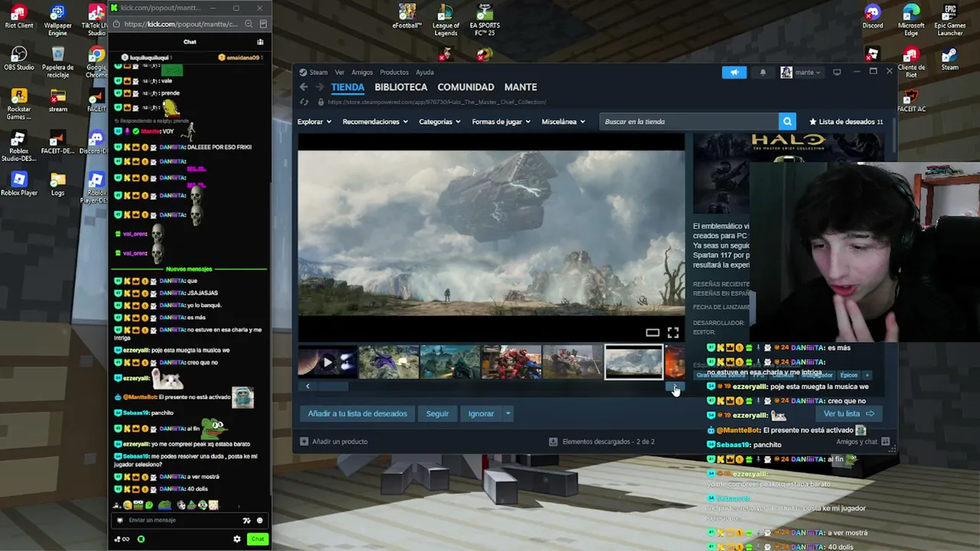Open dropdown arrow next to Ignorar
The image size is (980, 551).
[x=508, y=414]
